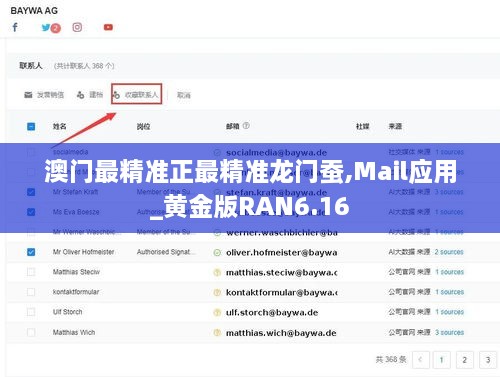Open 1 sources link for Matthias Steciw

coord(449,272)
